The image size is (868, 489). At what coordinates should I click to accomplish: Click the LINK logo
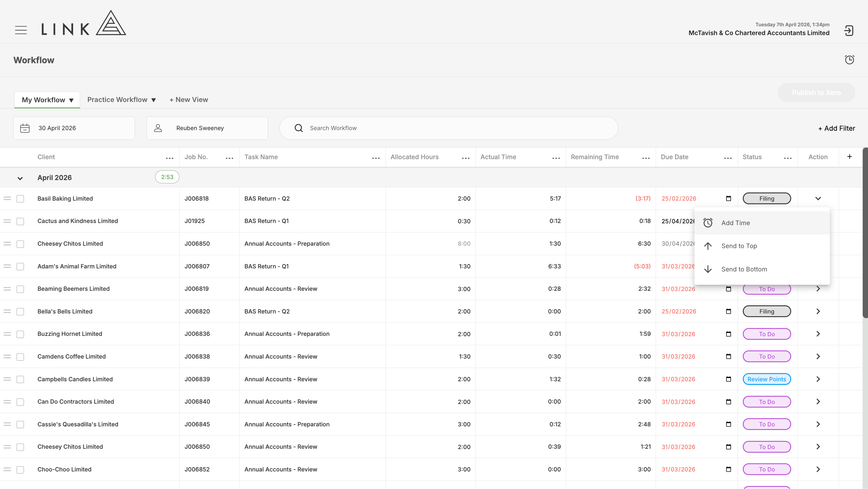(83, 23)
